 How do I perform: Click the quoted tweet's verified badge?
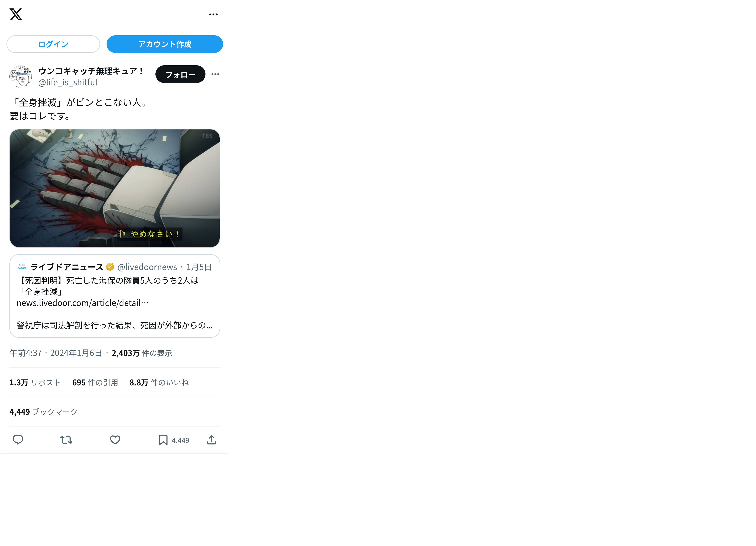[110, 267]
